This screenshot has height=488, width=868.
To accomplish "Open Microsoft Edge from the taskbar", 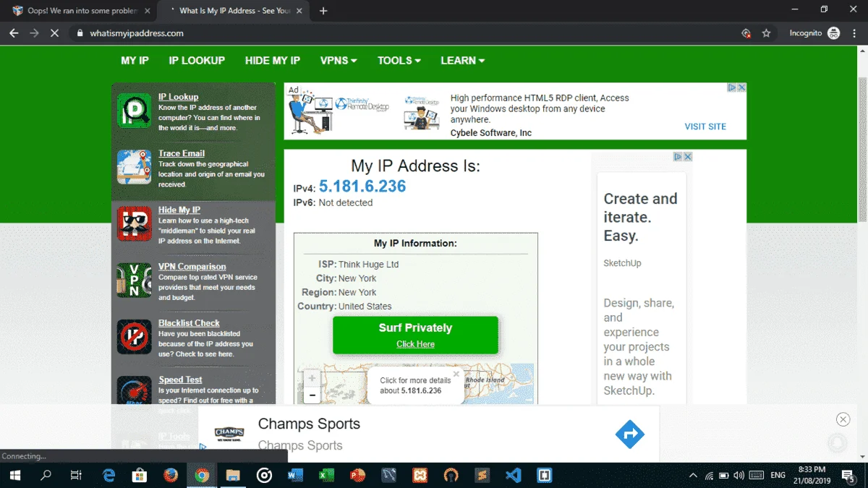I will tap(109, 475).
